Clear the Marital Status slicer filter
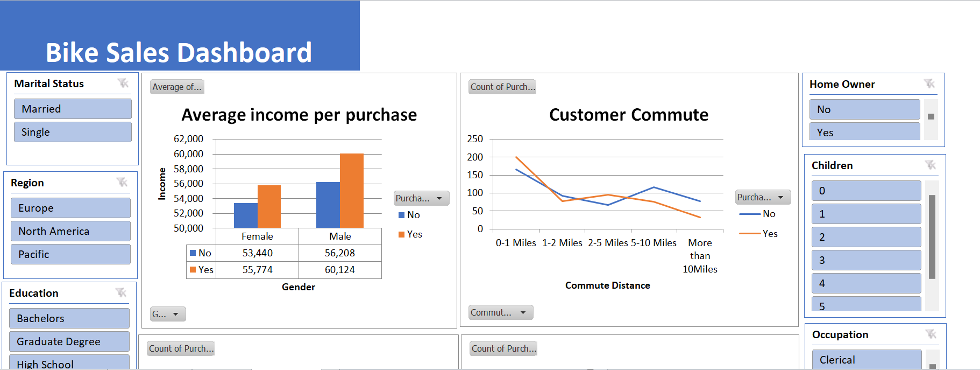 tap(123, 83)
